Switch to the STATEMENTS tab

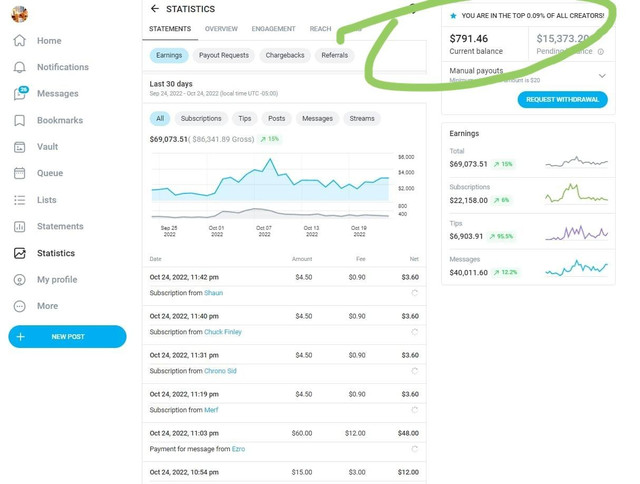[x=170, y=29]
